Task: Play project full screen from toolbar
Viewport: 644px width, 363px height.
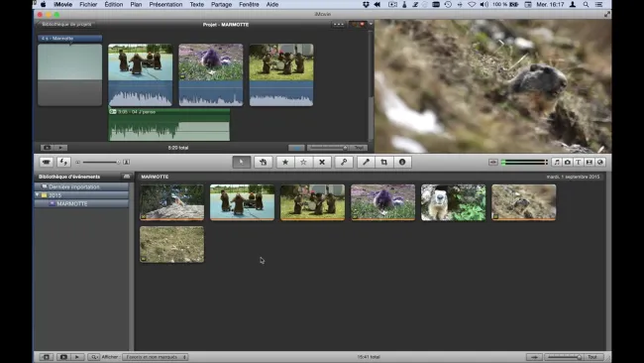Action: 47,148
